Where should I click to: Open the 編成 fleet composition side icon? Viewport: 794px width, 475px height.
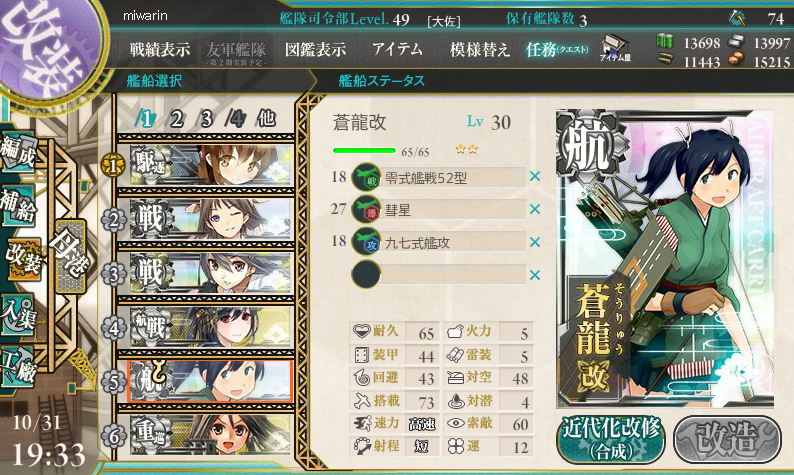point(18,151)
